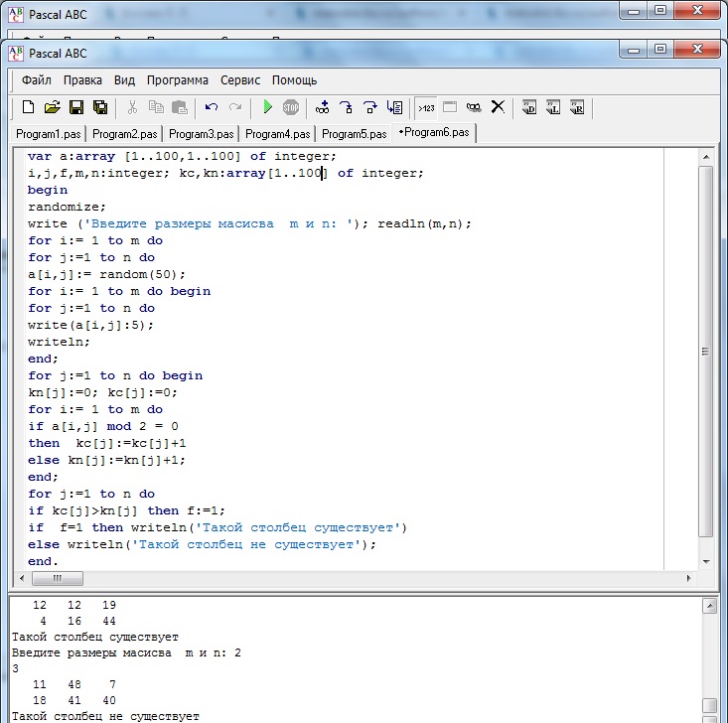Image resolution: width=728 pixels, height=723 pixels.
Task: Open the Помощь menu
Action: [295, 80]
